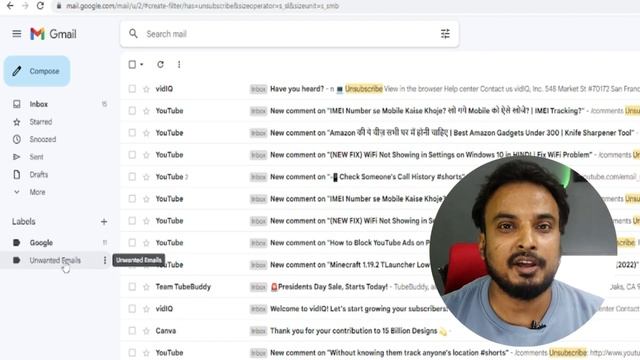This screenshot has width=640, height=360.
Task: Star the second vidIQ Welcome email
Action: click(x=146, y=309)
